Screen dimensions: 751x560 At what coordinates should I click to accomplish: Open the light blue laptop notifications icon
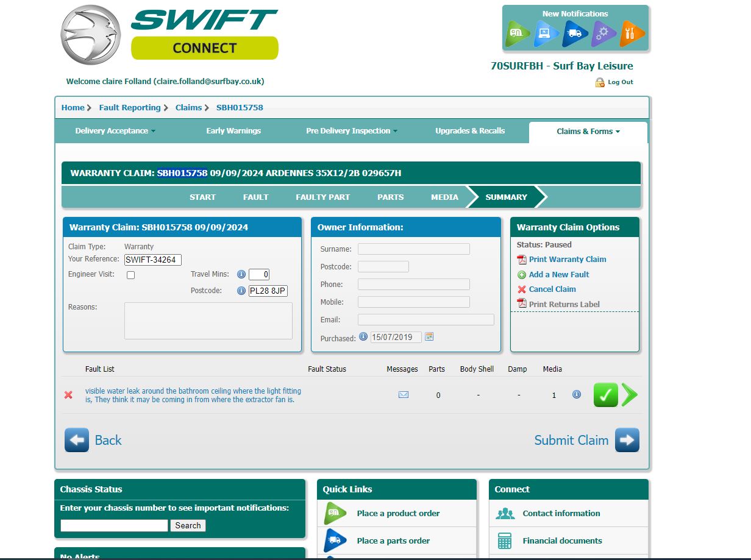546,34
